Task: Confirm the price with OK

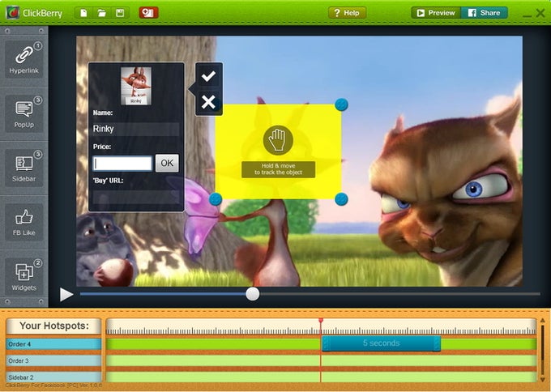Action: (167, 163)
